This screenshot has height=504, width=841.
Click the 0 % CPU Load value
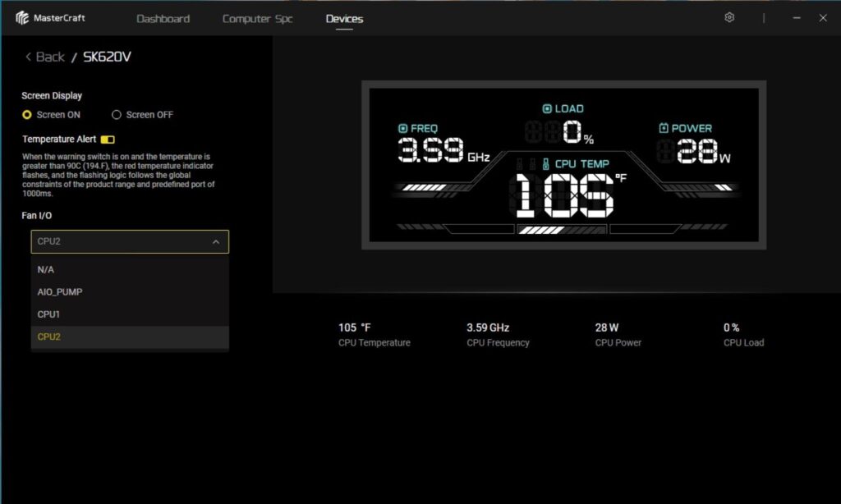[732, 328]
